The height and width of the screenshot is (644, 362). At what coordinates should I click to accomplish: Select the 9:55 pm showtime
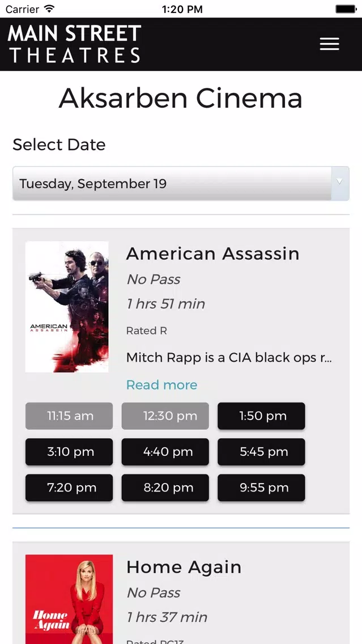262,488
